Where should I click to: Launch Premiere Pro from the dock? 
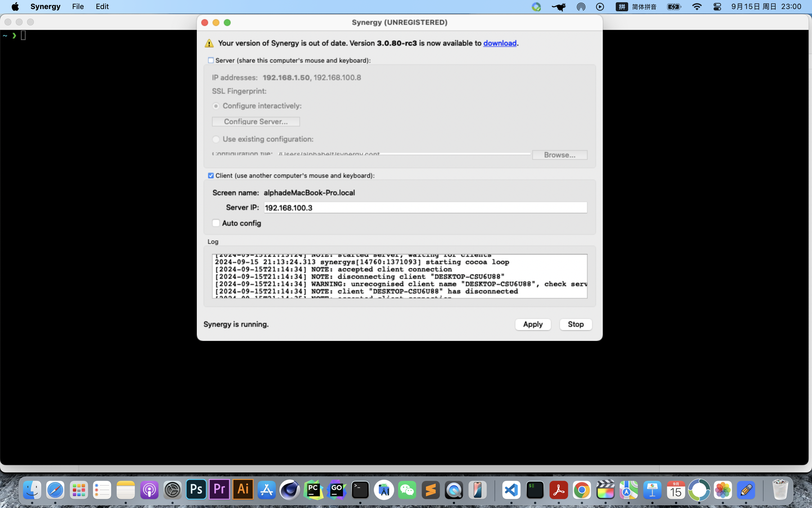coord(219,490)
